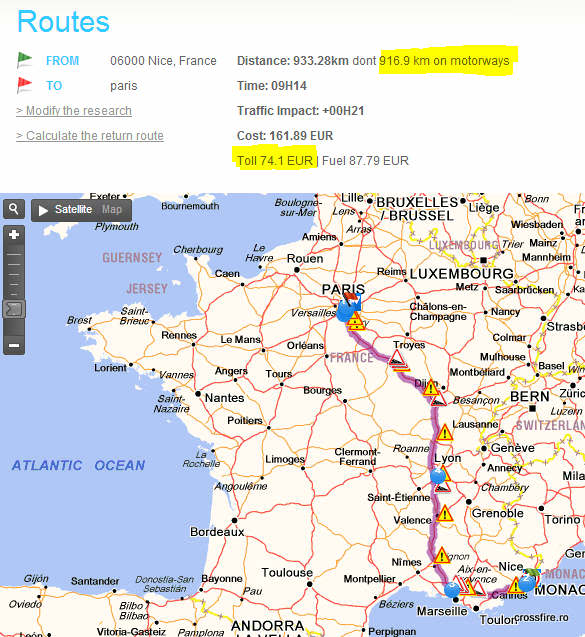Click the warning sign near Dijon

click(430, 388)
